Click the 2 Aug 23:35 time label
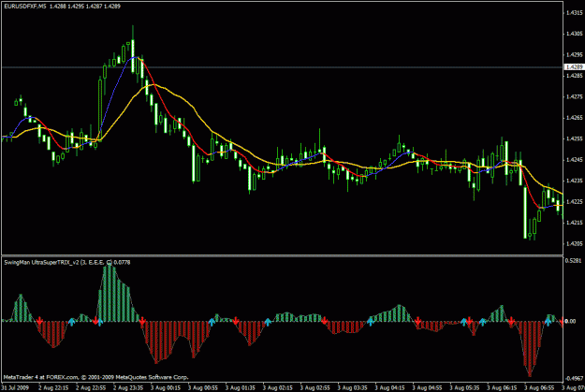This screenshot has width=585, height=392. pyautogui.click(x=128, y=388)
